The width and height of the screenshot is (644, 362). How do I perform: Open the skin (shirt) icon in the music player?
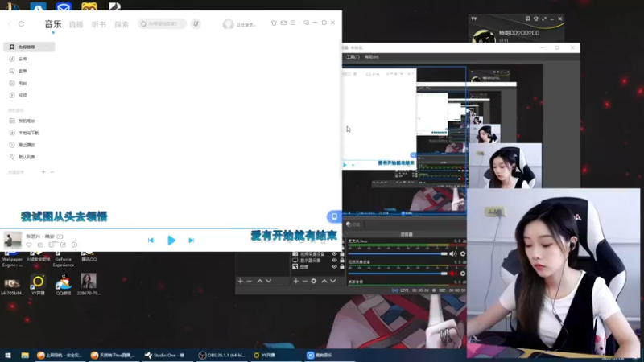click(x=274, y=23)
